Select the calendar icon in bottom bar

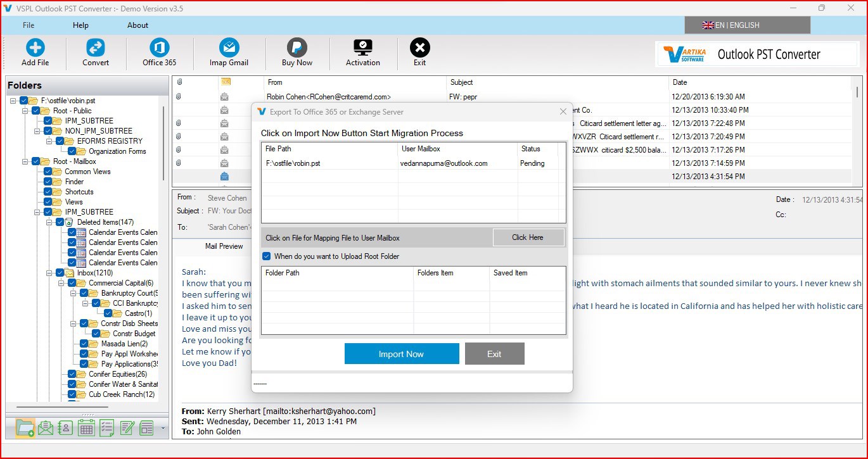86,428
